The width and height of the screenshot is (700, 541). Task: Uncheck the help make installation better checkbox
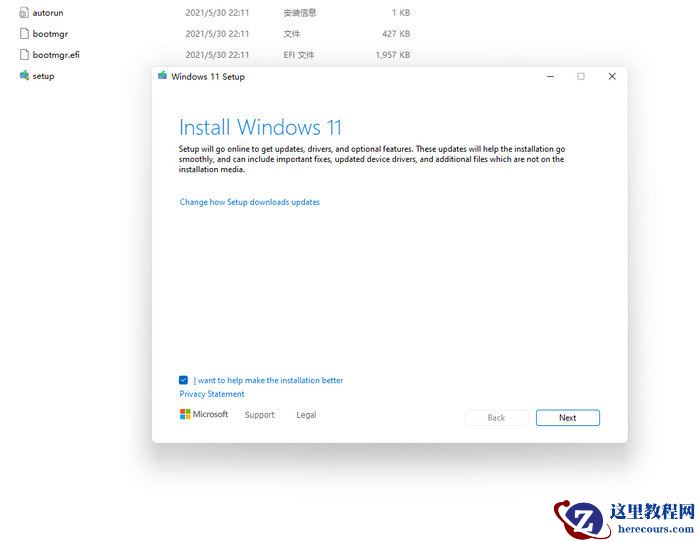point(183,380)
